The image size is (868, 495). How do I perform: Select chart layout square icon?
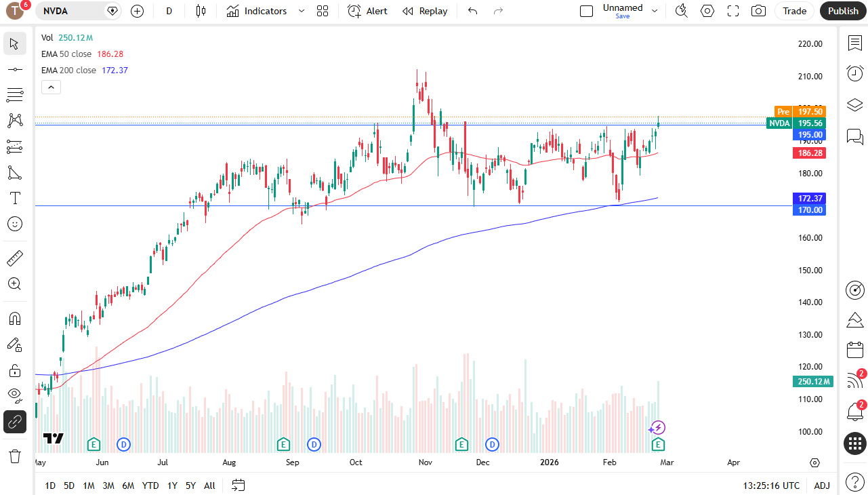click(587, 11)
